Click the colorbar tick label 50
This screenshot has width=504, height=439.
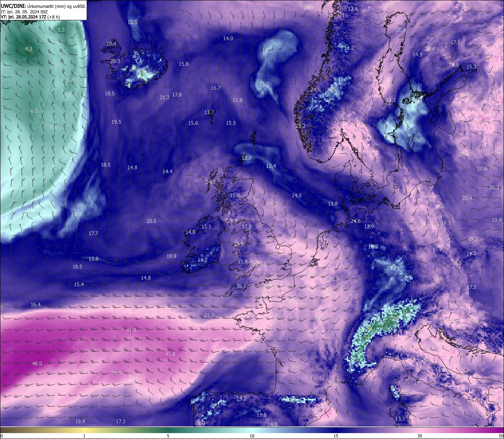pyautogui.click(x=501, y=436)
